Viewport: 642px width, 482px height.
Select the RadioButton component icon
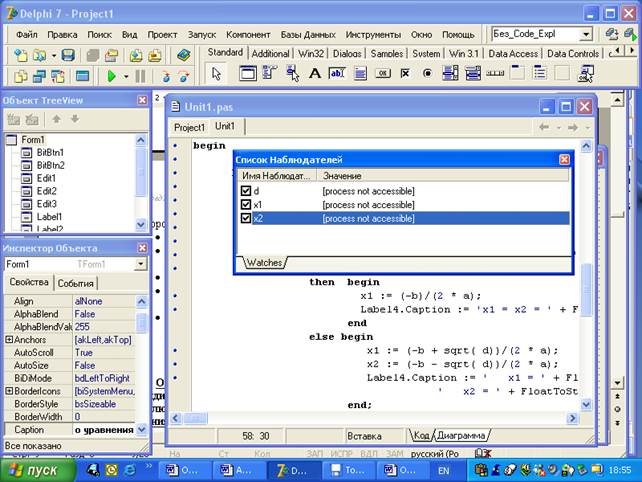pyautogui.click(x=428, y=74)
